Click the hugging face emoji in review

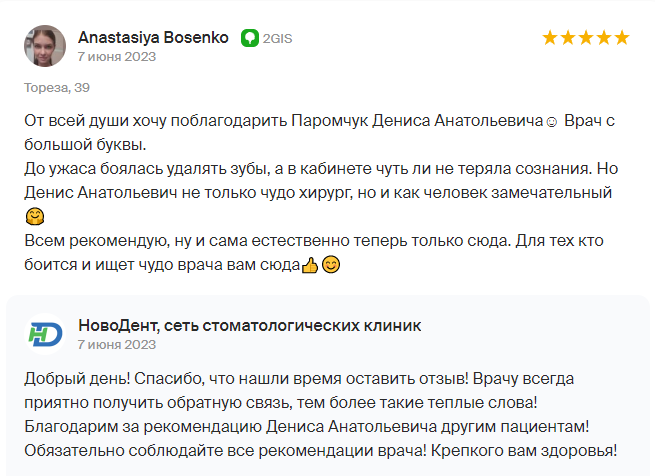35,216
